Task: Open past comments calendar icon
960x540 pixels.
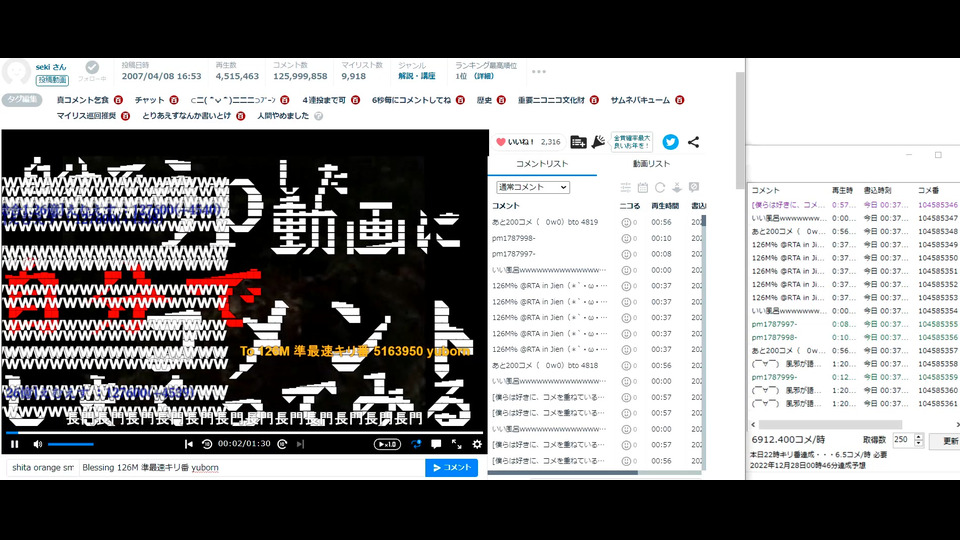Action: [x=642, y=187]
